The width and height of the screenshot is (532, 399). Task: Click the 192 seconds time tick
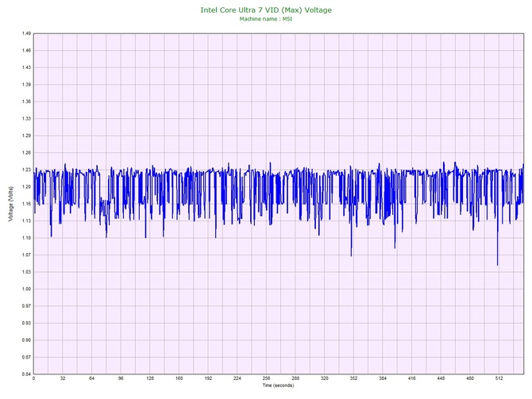pos(208,378)
